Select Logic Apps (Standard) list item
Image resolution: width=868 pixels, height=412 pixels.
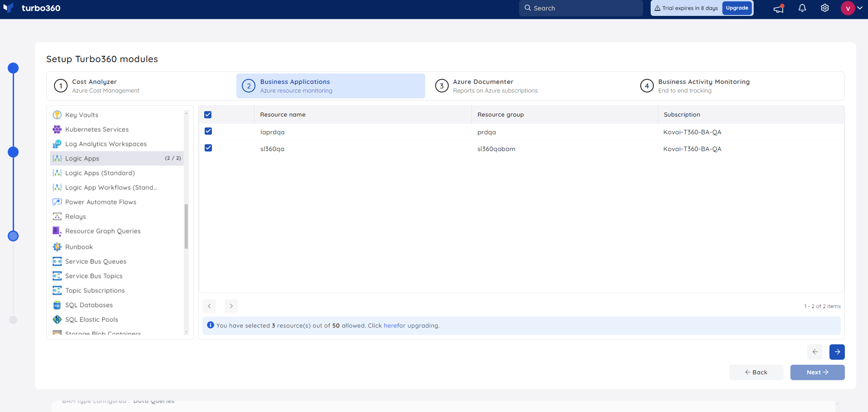117,173
